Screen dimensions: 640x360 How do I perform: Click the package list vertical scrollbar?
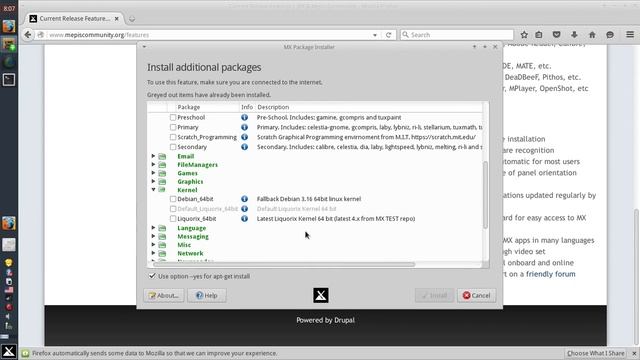click(485, 195)
